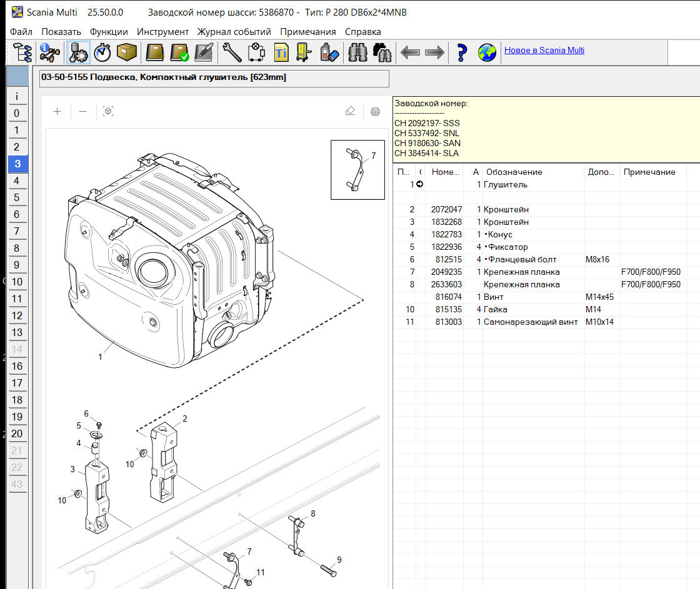Select sidebar group tab 10
The height and width of the screenshot is (589, 700).
coord(17,282)
